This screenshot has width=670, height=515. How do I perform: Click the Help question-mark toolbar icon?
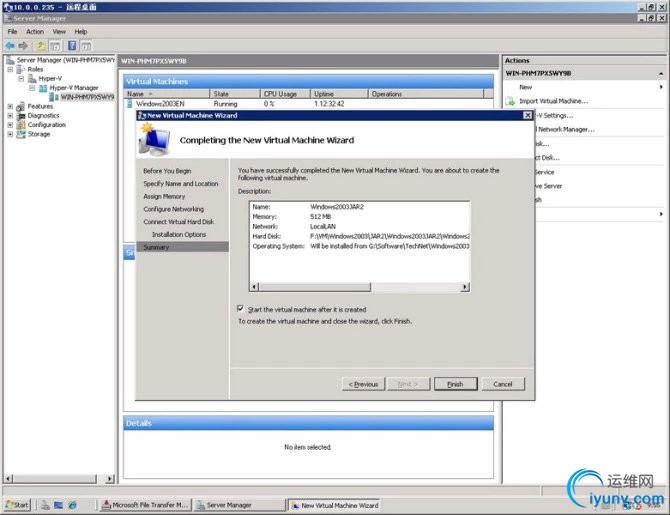[x=72, y=45]
